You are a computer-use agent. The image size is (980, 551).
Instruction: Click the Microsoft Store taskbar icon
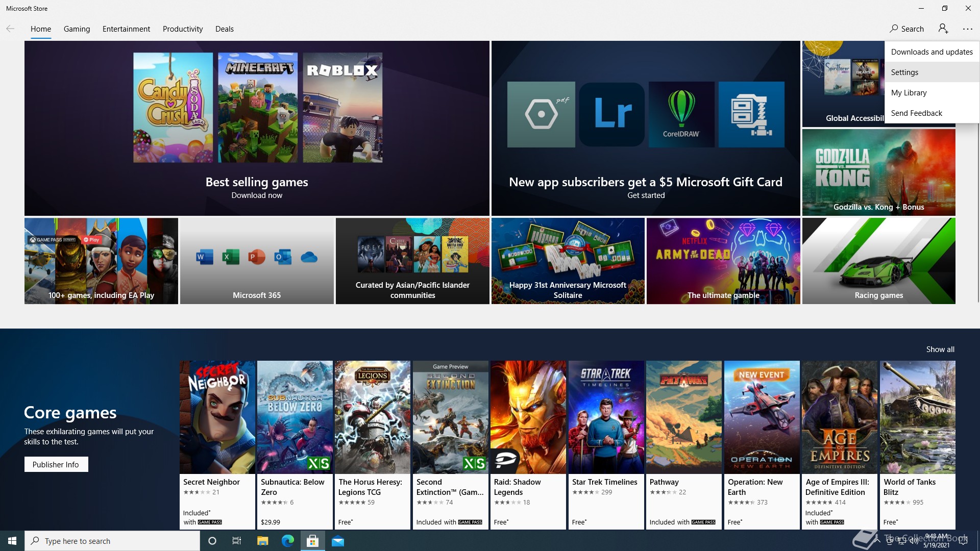pyautogui.click(x=312, y=541)
